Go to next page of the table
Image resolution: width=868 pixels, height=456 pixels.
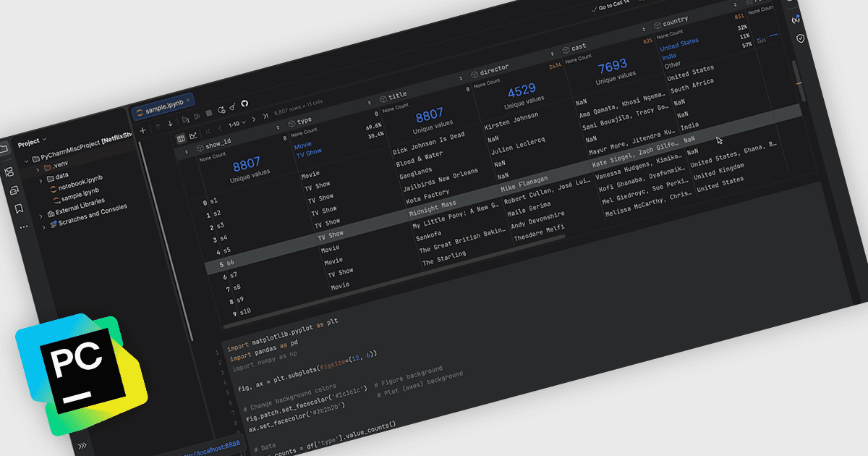tap(254, 119)
